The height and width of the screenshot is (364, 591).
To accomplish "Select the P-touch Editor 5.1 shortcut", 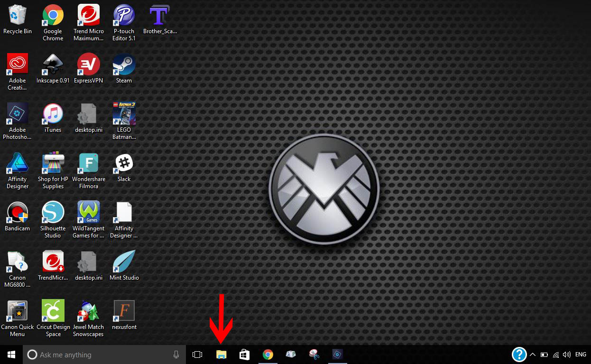I will point(124,22).
